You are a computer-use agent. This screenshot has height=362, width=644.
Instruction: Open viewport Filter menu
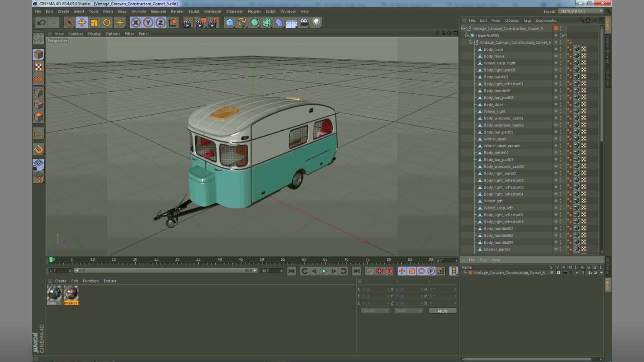click(129, 34)
